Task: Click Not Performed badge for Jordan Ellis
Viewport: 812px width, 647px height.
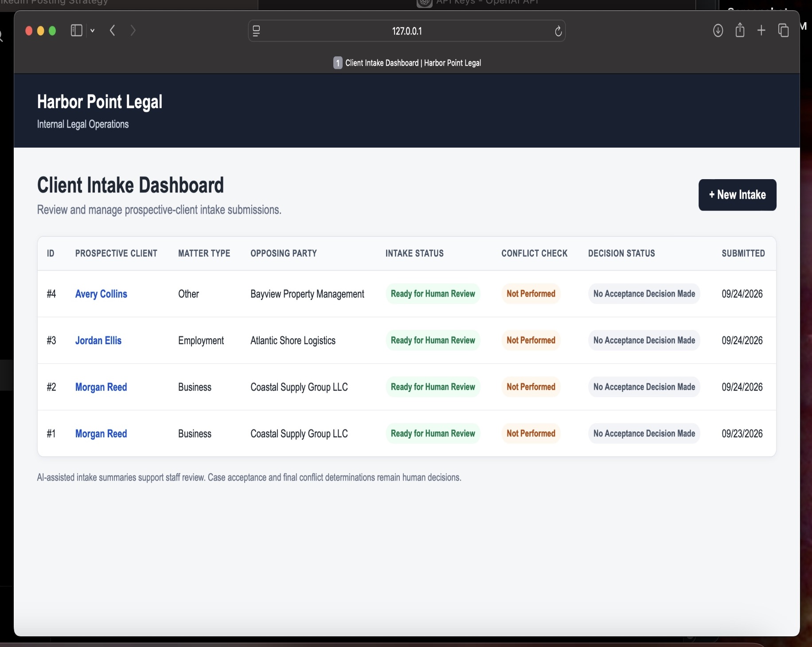Action: (x=531, y=340)
